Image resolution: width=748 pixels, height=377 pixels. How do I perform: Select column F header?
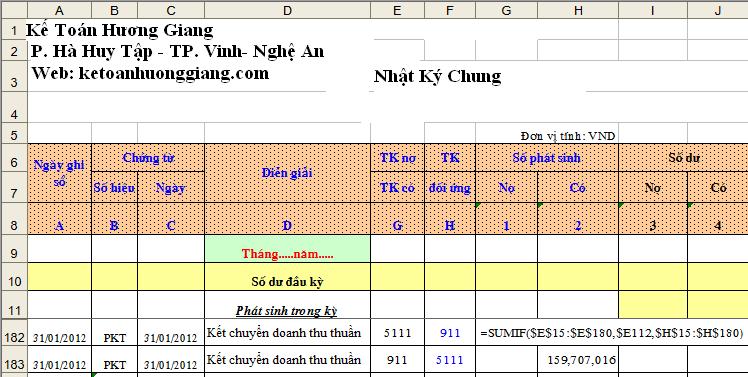450,10
